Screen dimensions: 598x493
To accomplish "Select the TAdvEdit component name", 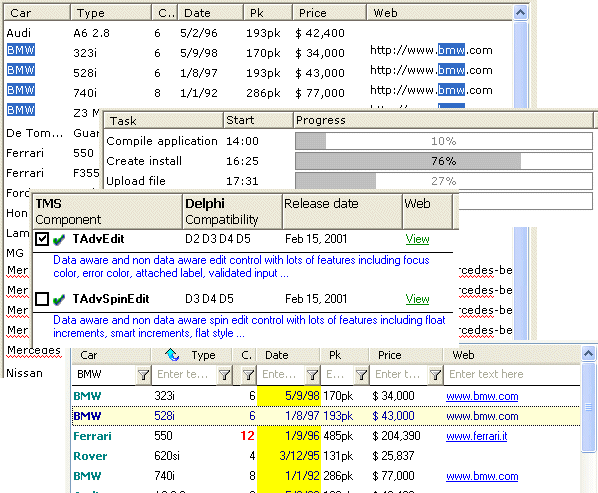I will click(x=98, y=239).
